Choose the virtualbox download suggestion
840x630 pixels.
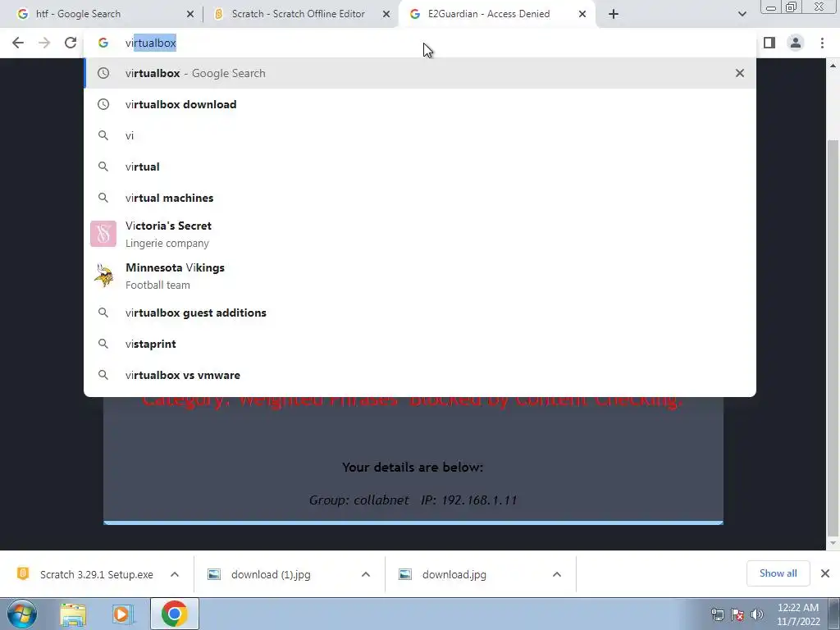click(x=420, y=104)
